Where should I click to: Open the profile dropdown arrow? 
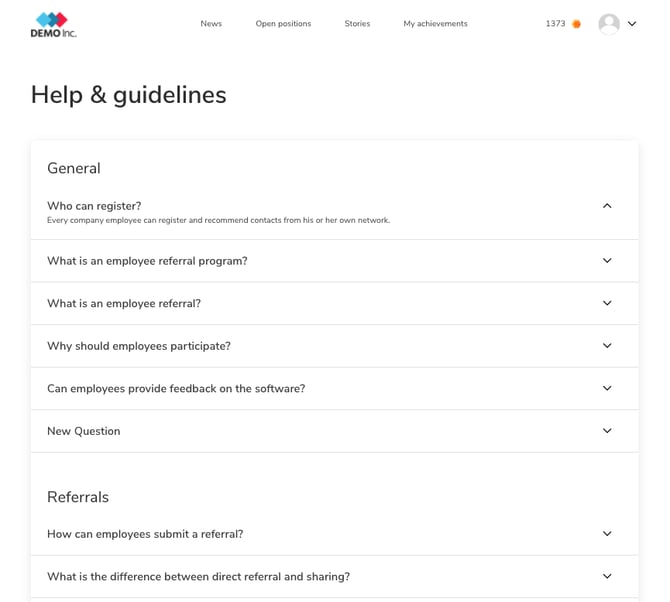(632, 24)
